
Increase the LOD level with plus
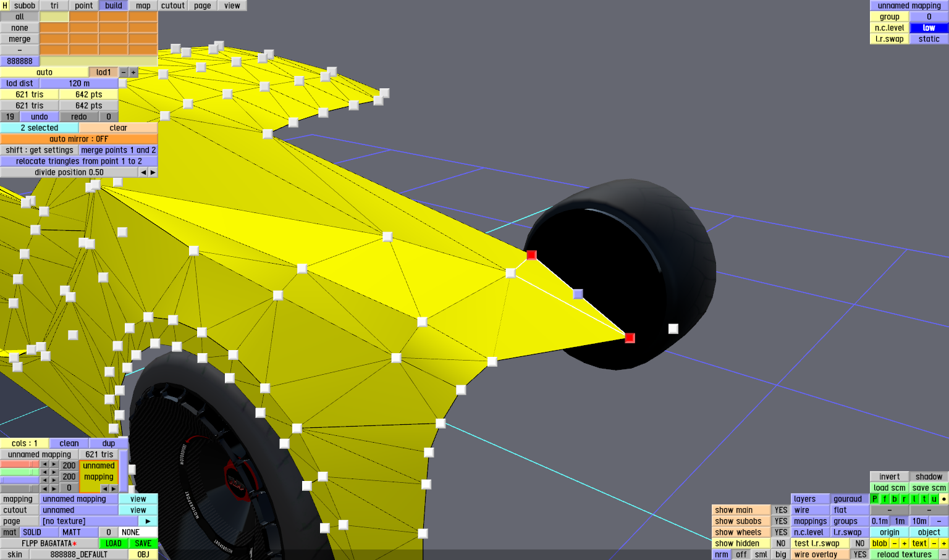point(133,72)
